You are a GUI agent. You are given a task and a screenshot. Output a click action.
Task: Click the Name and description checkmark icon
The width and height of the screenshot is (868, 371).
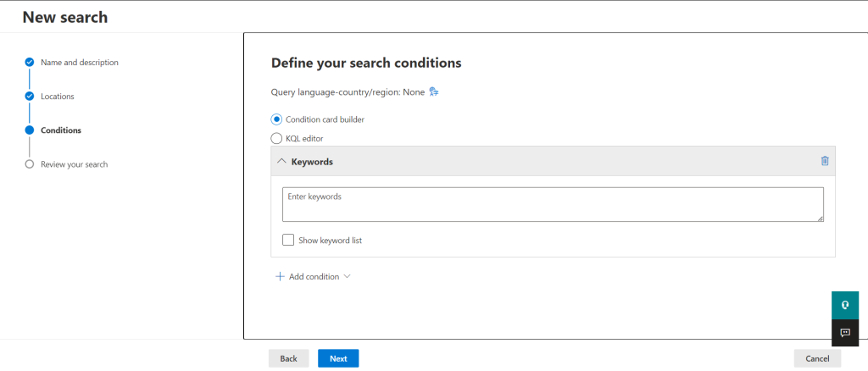[30, 63]
